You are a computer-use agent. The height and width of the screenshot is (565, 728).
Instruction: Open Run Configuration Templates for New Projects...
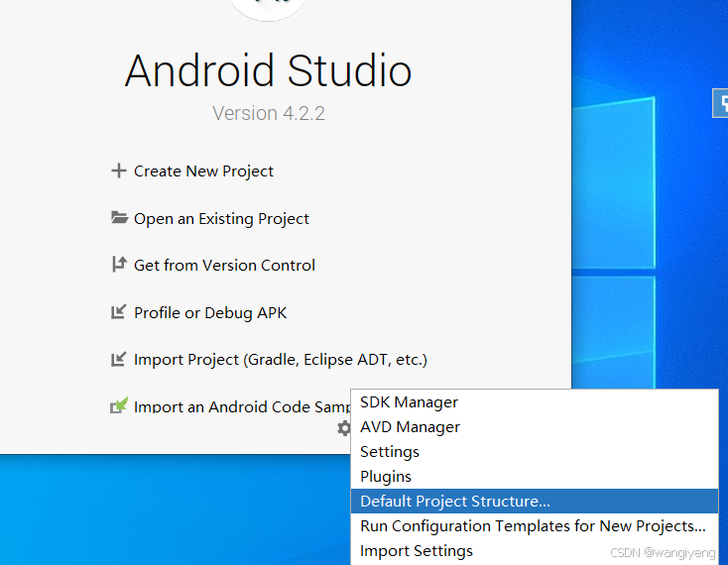(535, 526)
